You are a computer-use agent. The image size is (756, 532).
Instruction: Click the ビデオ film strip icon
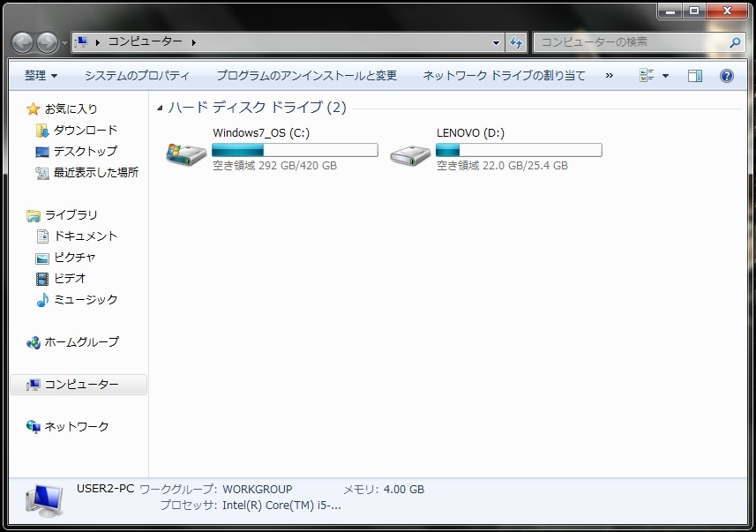[x=42, y=279]
